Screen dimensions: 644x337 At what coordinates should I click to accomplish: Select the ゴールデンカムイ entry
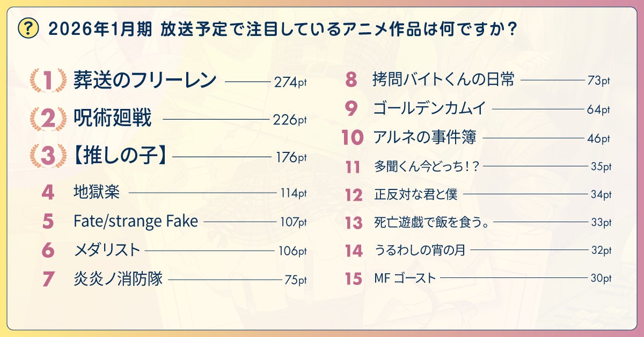click(x=429, y=109)
